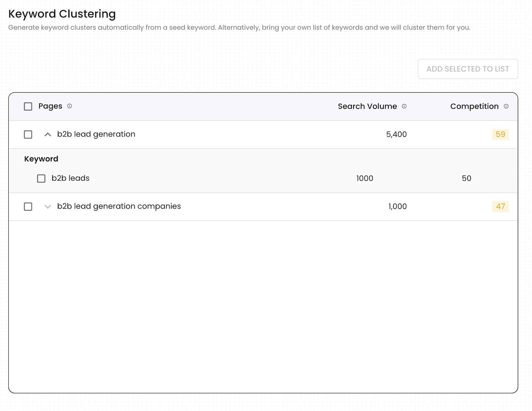Toggle the select-all Pages checkbox
This screenshot has width=532, height=411.
tap(28, 106)
